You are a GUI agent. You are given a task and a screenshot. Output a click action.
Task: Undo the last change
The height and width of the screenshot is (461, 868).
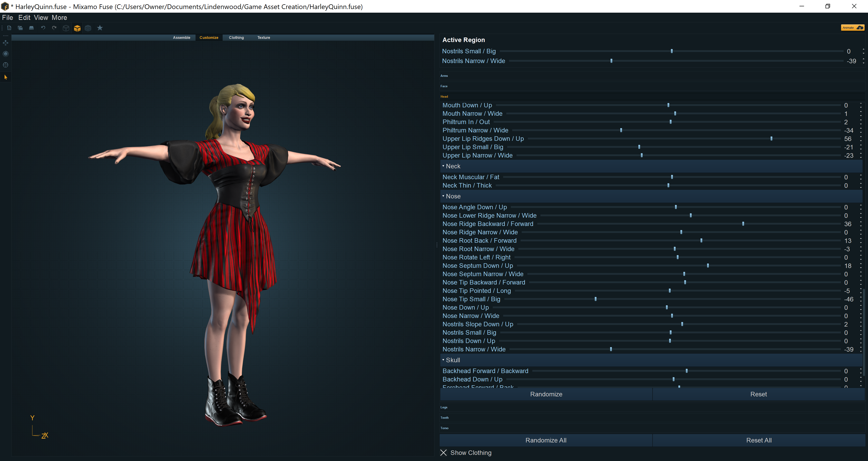(x=43, y=28)
